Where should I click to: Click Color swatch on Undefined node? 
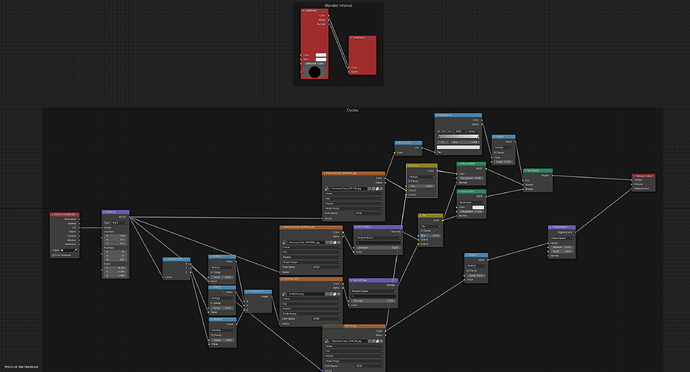[x=321, y=55]
